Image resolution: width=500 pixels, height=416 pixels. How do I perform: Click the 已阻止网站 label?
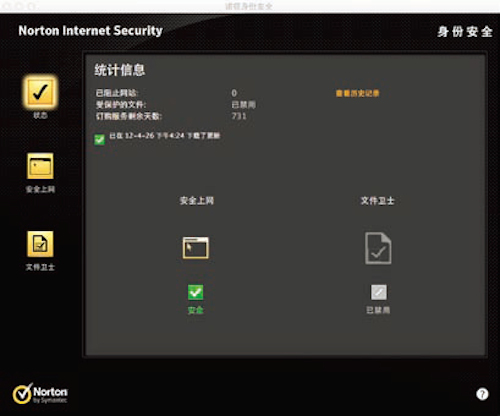pyautogui.click(x=117, y=93)
